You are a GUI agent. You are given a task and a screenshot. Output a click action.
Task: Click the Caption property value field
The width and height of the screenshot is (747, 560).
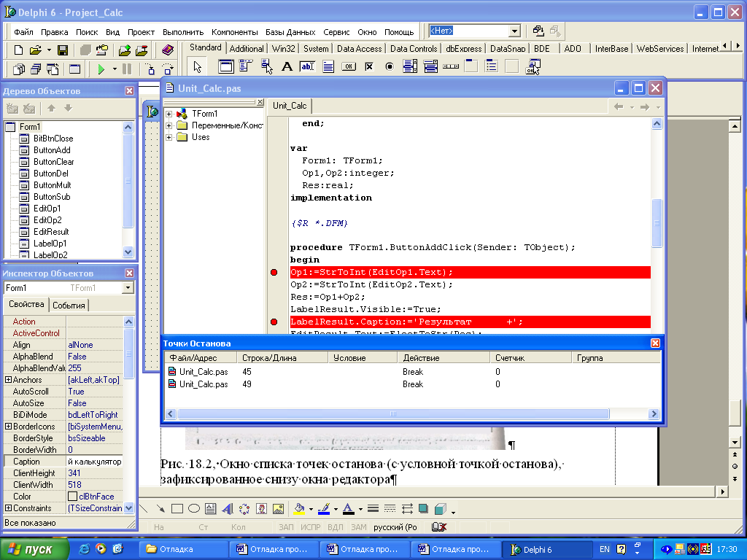[x=95, y=462]
